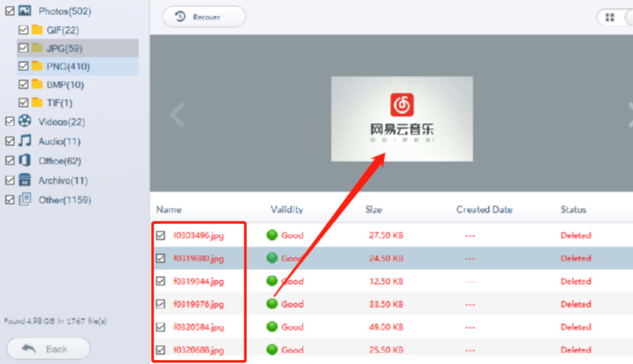Select the Office(62) category

pyautogui.click(x=60, y=161)
